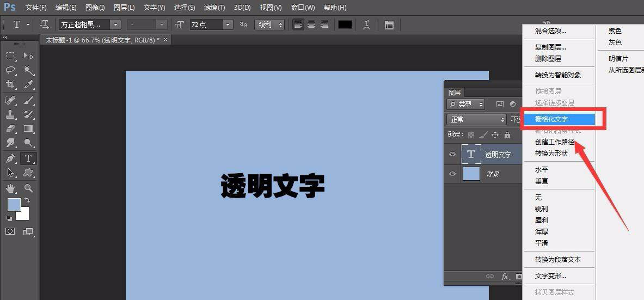Click the black text color swatch
The height and width of the screenshot is (300, 644).
345,25
